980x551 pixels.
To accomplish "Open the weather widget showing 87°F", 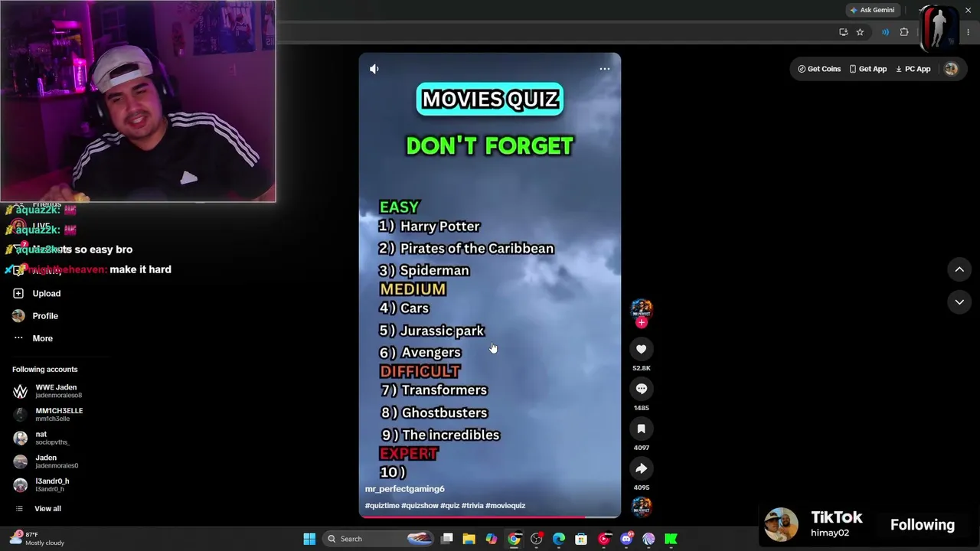I will [37, 539].
